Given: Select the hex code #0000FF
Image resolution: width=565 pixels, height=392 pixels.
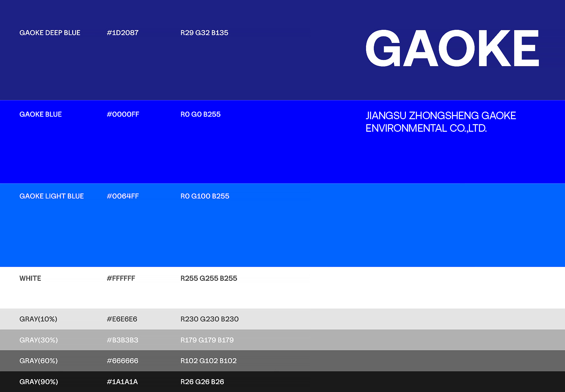Looking at the screenshot, I should click(123, 114).
